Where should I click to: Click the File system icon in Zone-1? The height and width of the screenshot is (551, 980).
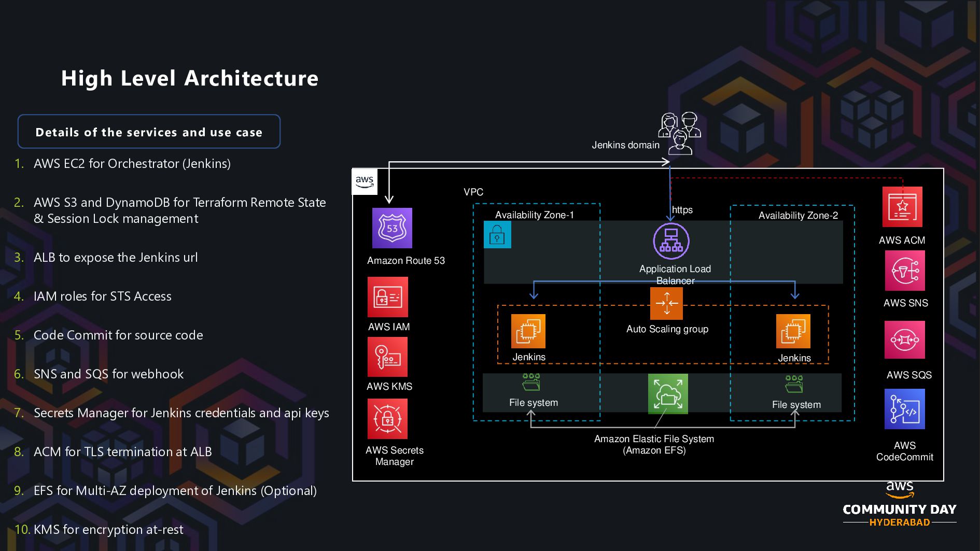[531, 382]
